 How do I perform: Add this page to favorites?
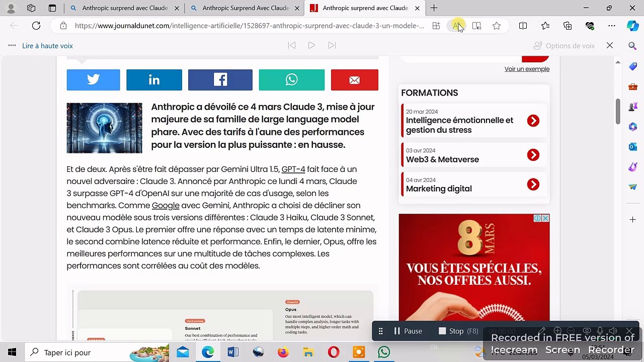coord(497,26)
